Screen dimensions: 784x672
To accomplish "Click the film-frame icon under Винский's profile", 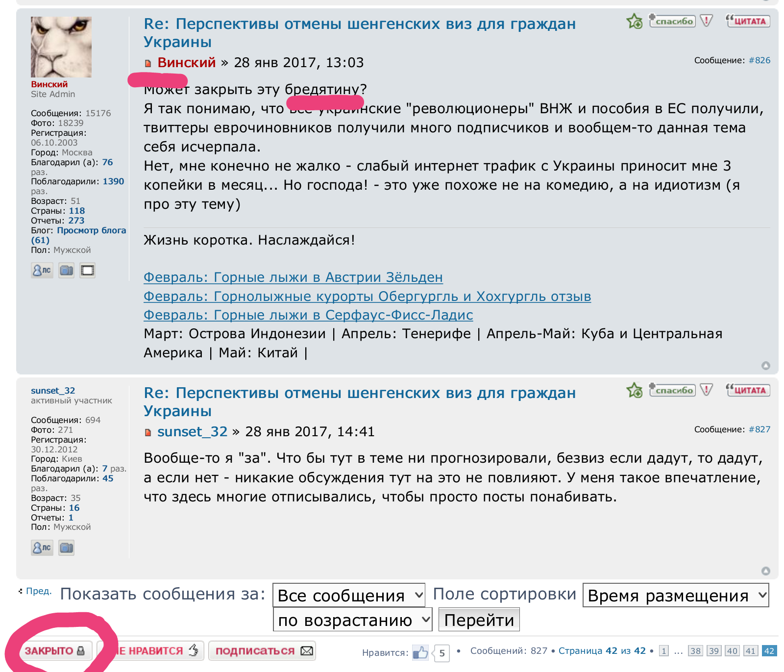I will (x=88, y=270).
